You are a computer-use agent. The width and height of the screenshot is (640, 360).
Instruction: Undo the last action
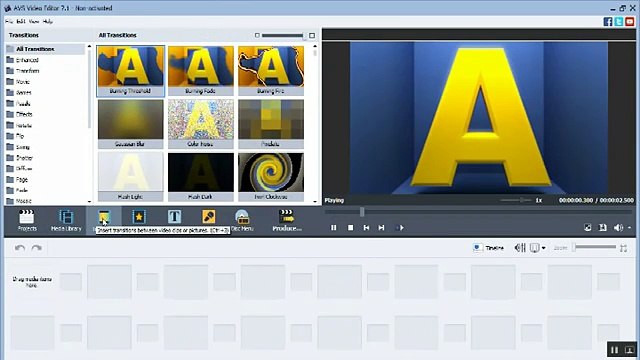(x=20, y=248)
